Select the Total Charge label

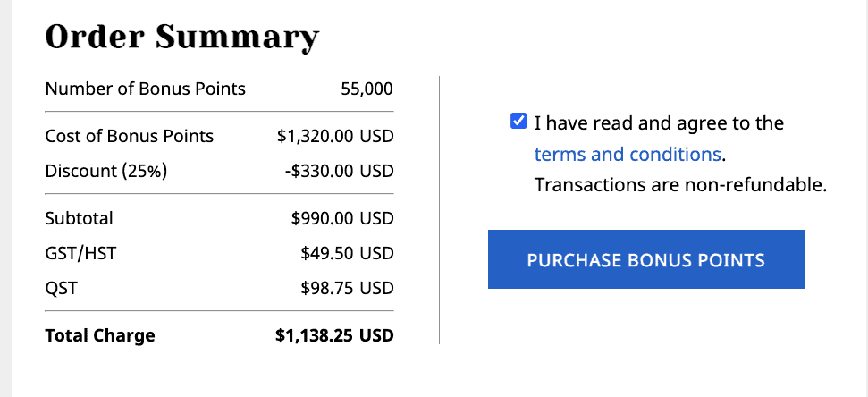tap(100, 336)
